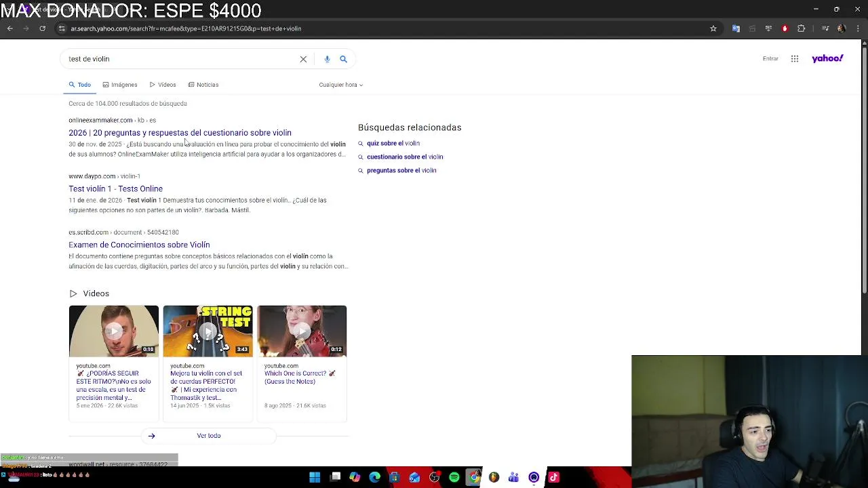The height and width of the screenshot is (488, 868).
Task: Reload the page with the refresh icon
Action: coord(42,28)
